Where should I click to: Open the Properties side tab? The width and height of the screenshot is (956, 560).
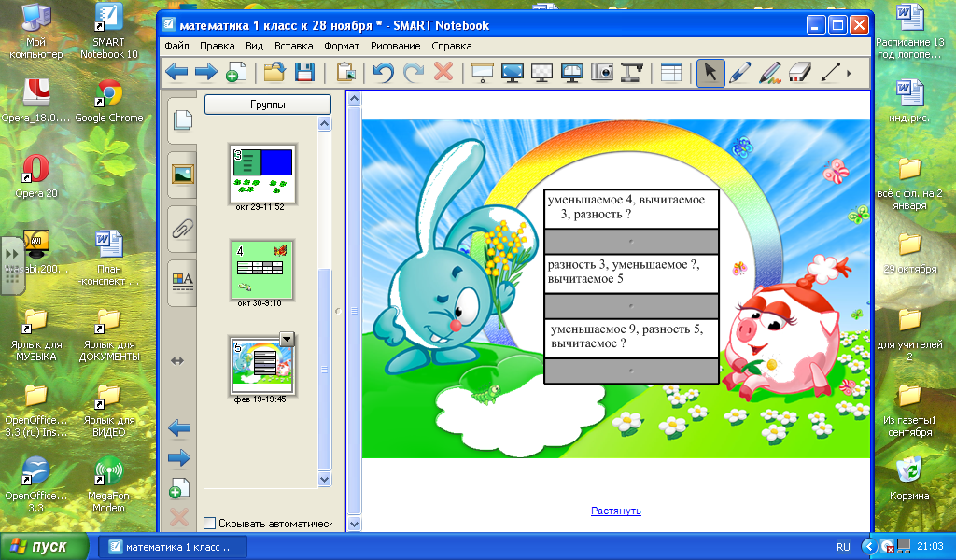182,284
